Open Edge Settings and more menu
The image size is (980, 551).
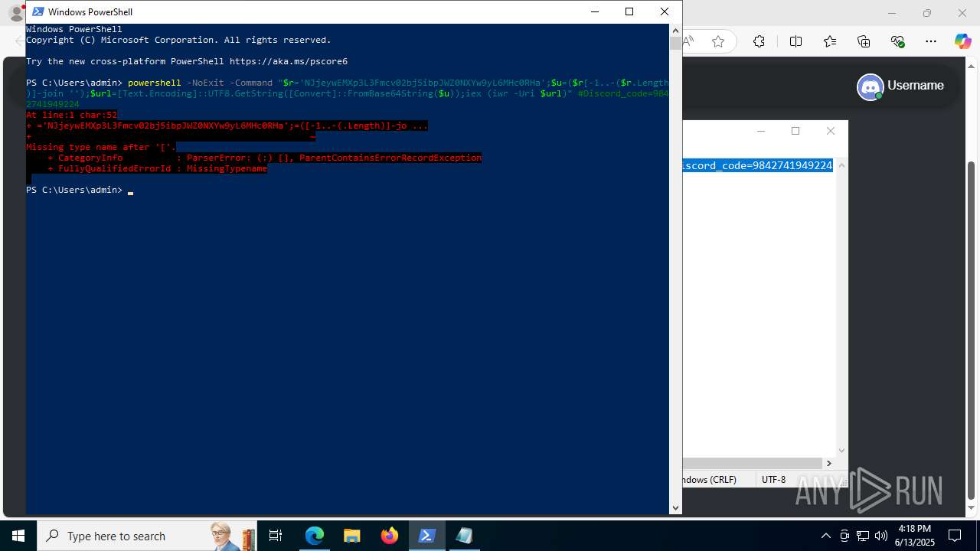(x=931, y=41)
